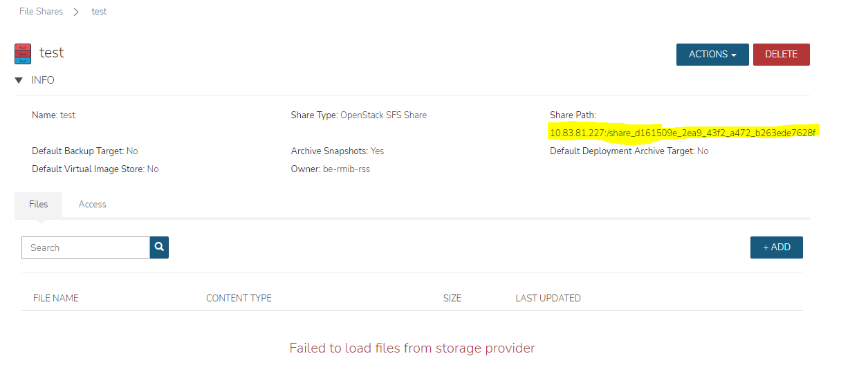Collapse the INFO section triangle
Viewport: 868px width, 374px height.
coord(19,80)
